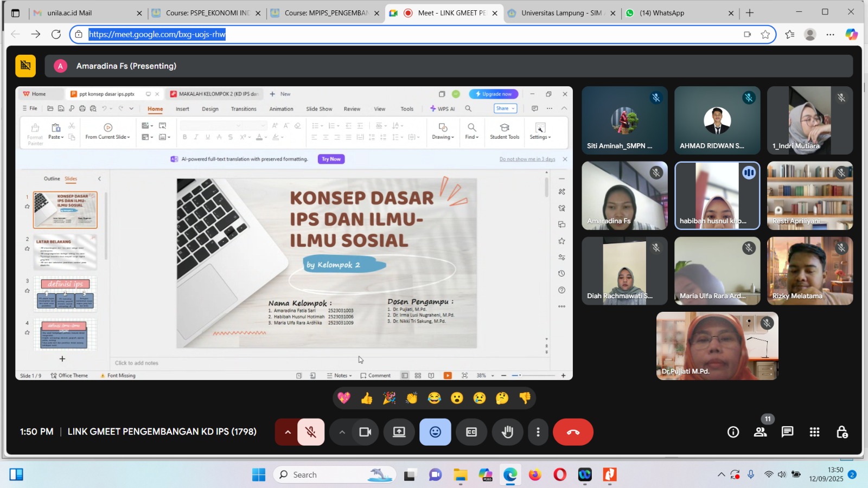Toggle the camera on or off

[365, 432]
